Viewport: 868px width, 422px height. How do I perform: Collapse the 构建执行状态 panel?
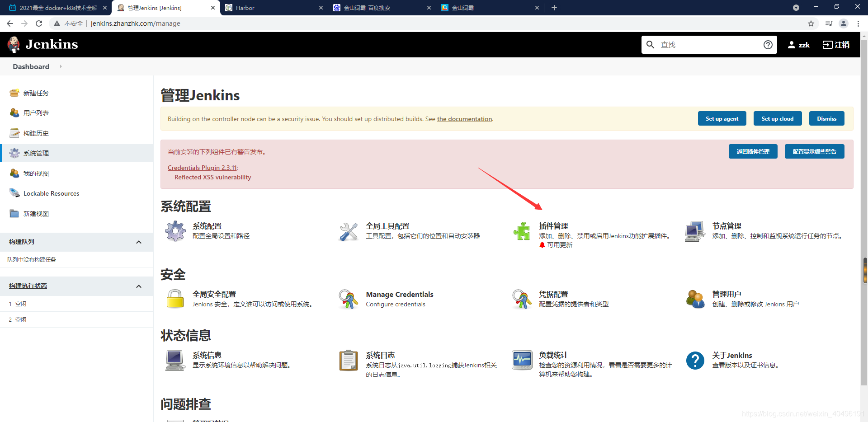pyautogui.click(x=139, y=286)
